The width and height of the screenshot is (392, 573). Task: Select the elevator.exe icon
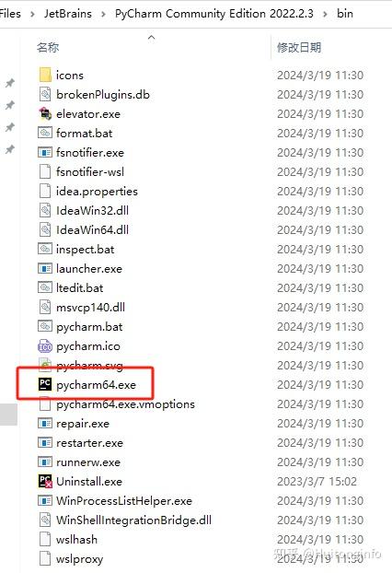pyautogui.click(x=45, y=113)
